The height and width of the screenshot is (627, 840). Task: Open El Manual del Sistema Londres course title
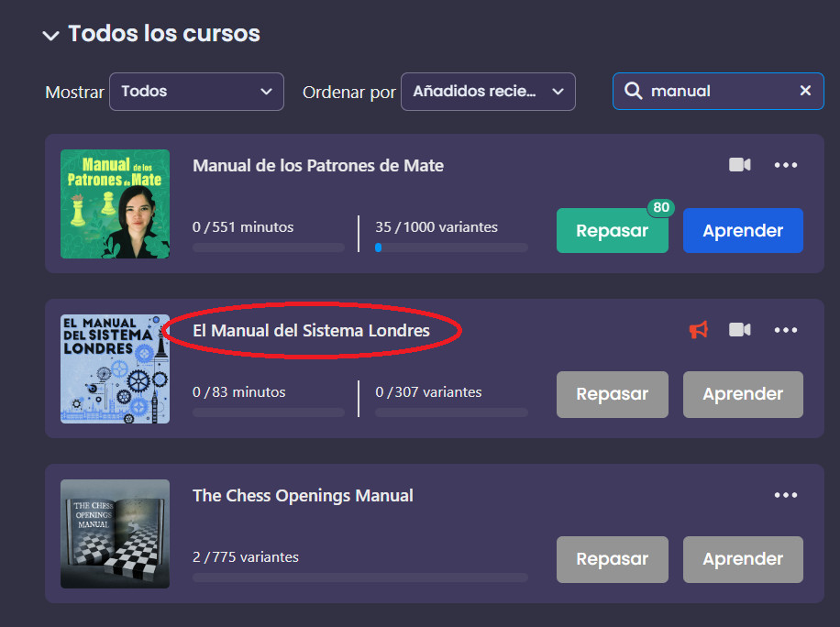311,331
